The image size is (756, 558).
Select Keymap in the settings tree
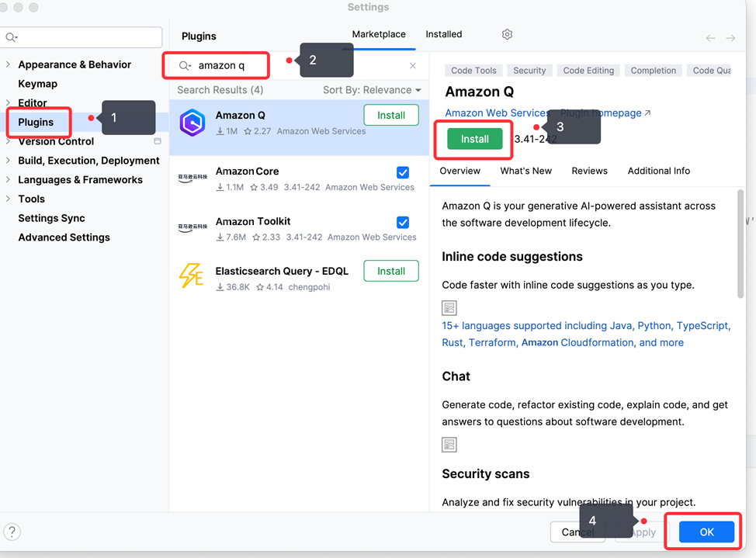tap(37, 84)
